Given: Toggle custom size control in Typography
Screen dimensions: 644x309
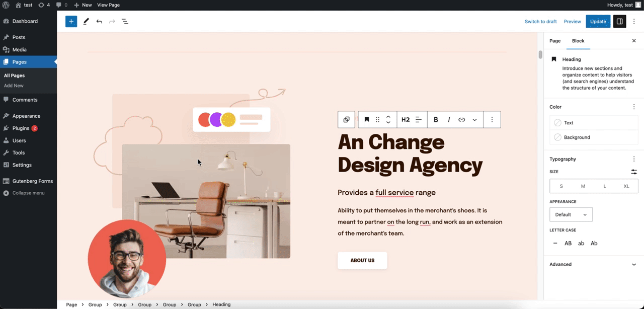Looking at the screenshot, I should point(634,172).
